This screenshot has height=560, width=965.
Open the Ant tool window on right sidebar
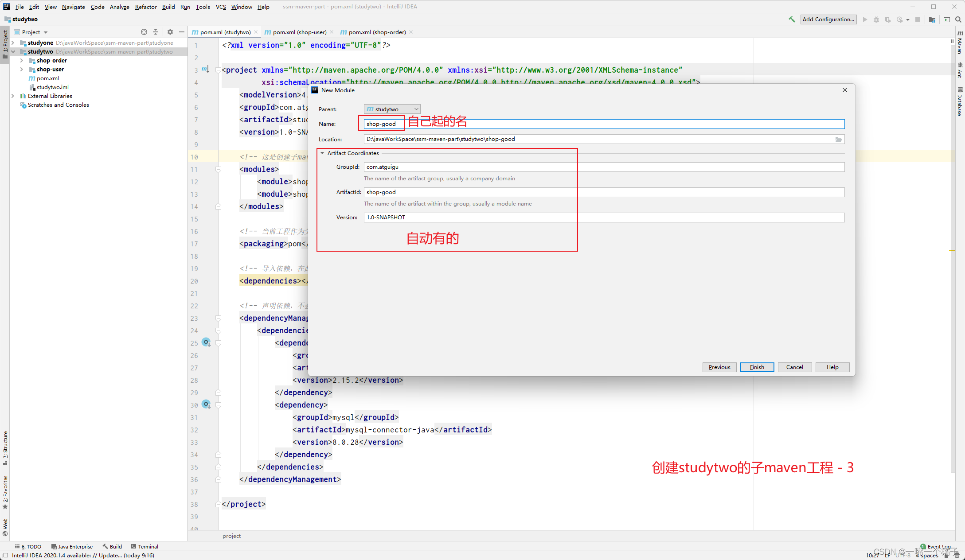point(960,70)
